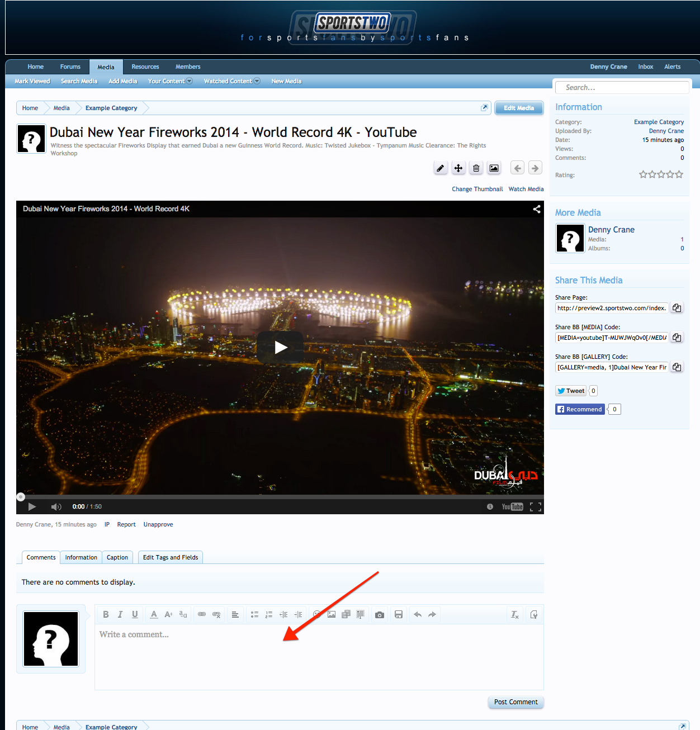Click the move media arrows icon

click(x=458, y=168)
